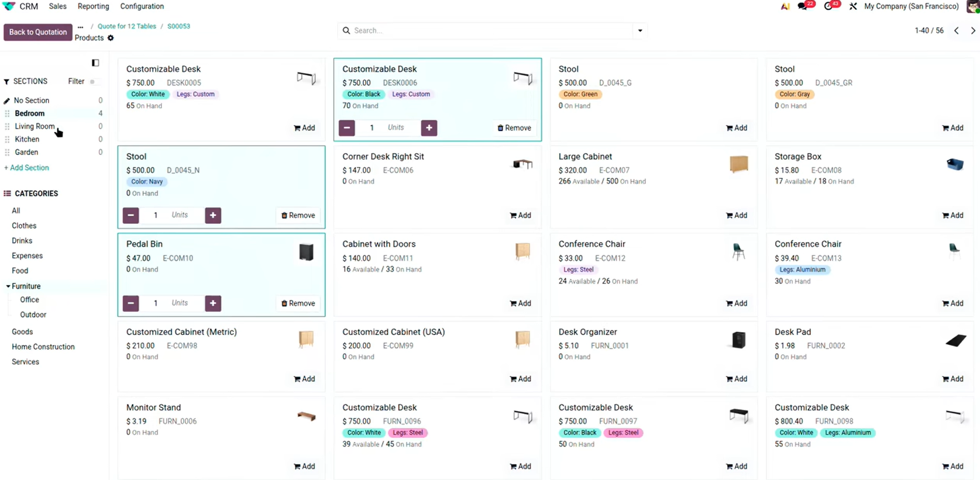The image size is (980, 480).
Task: Edit quantity field for Pedal Bin
Action: 156,303
